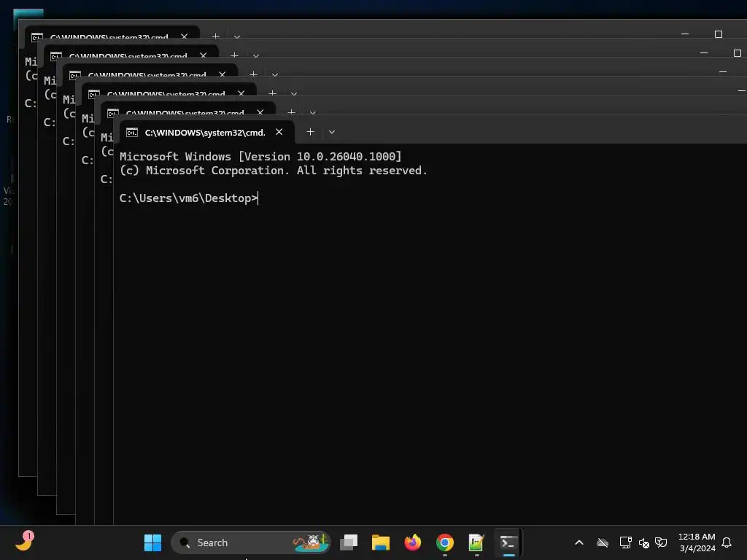The image size is (747, 560).
Task: Click the taskbar Search box
Action: tap(251, 542)
